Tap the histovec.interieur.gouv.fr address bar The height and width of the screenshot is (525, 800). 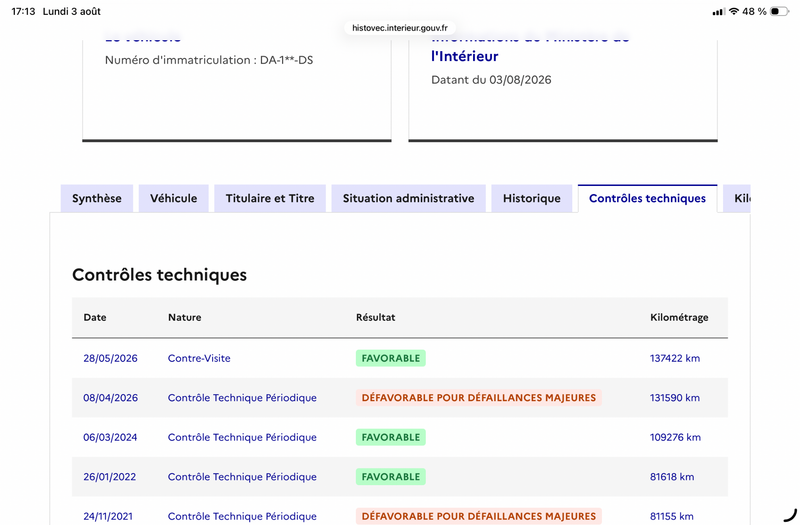pyautogui.click(x=400, y=28)
